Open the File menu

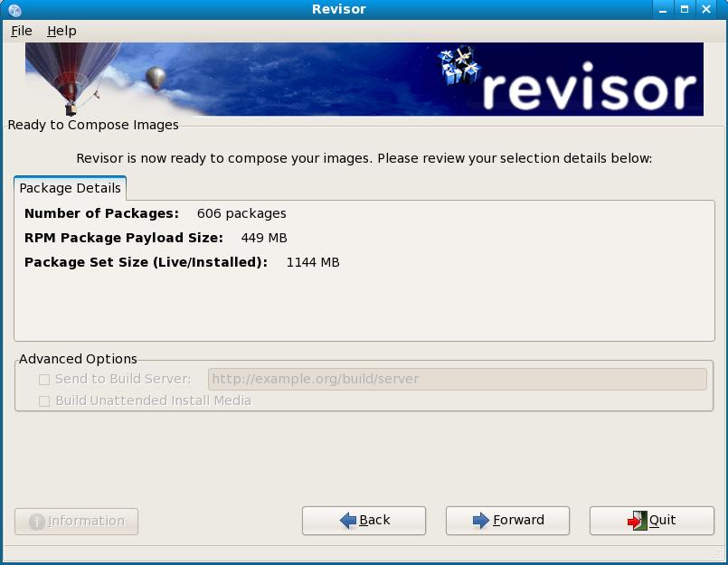pyautogui.click(x=22, y=31)
